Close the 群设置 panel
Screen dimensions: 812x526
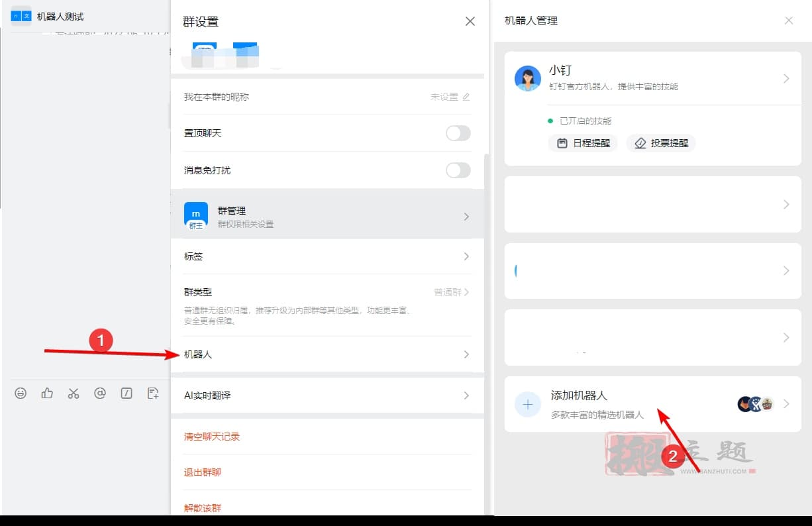pyautogui.click(x=470, y=21)
